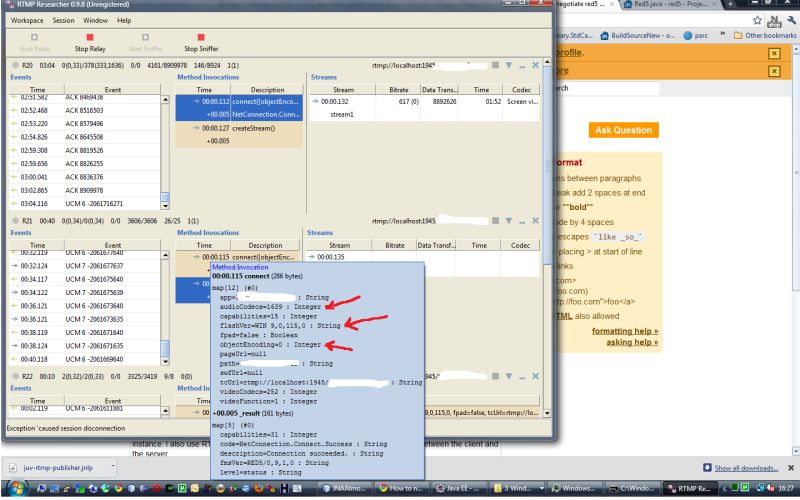
Task: Click stop square icon on R22 session
Action: pyautogui.click(x=495, y=376)
